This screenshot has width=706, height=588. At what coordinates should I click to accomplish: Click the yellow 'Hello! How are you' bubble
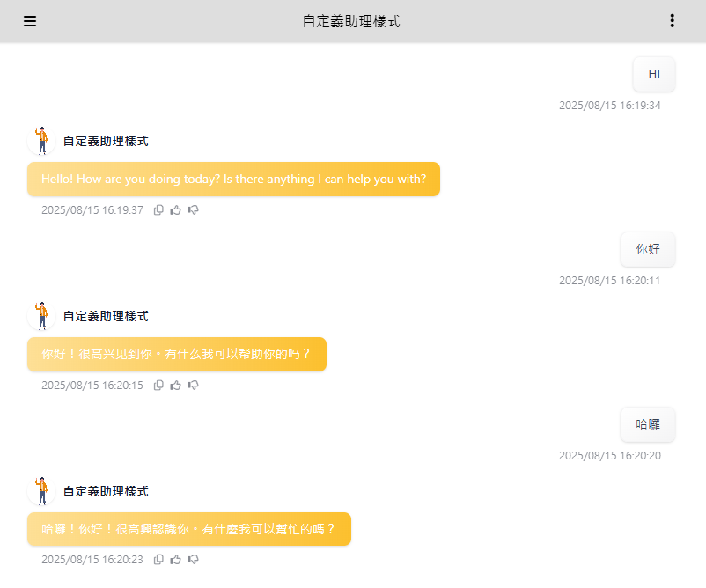pyautogui.click(x=233, y=180)
